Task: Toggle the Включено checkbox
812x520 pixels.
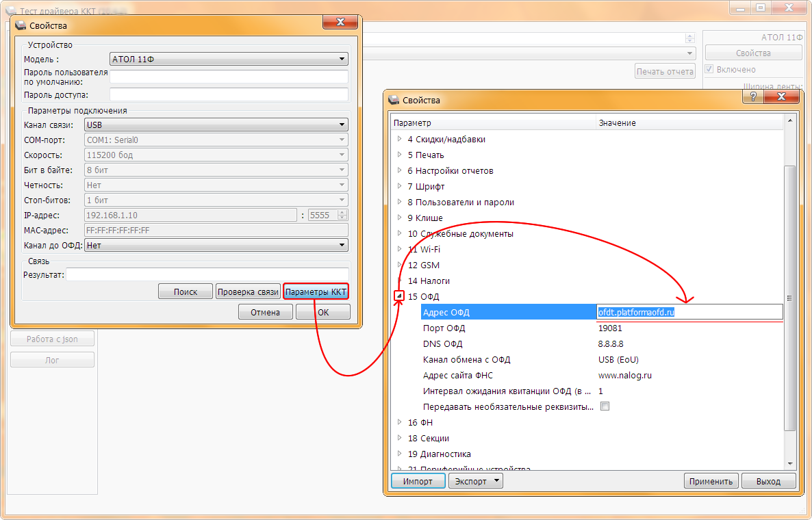Action: (710, 69)
